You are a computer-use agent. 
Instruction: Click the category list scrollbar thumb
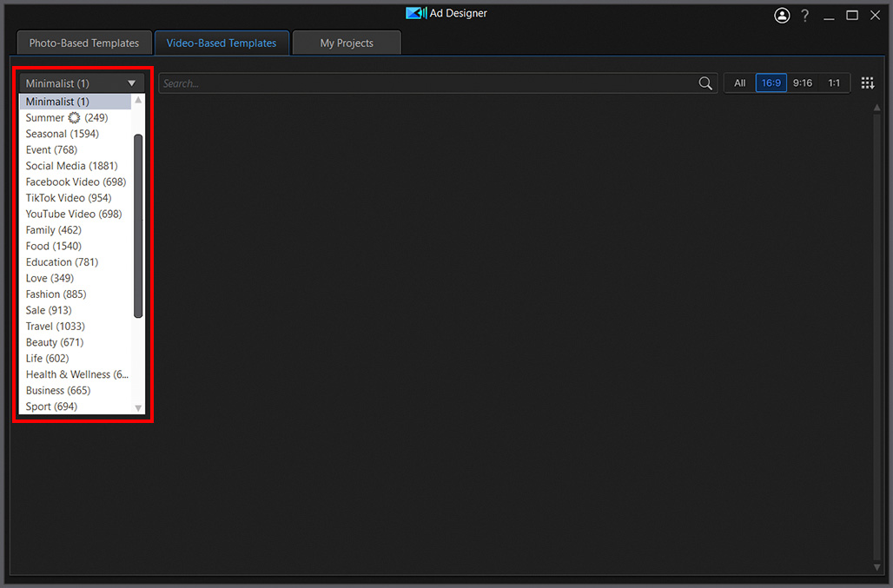tap(138, 226)
